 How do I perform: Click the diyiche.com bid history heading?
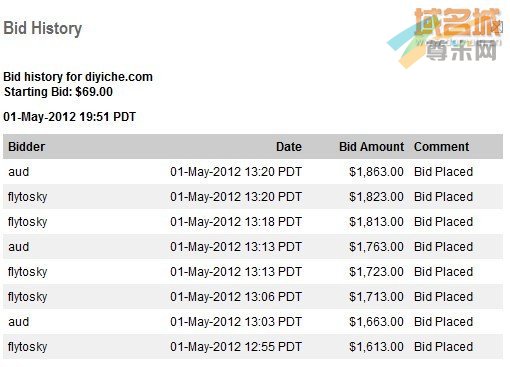[x=78, y=77]
